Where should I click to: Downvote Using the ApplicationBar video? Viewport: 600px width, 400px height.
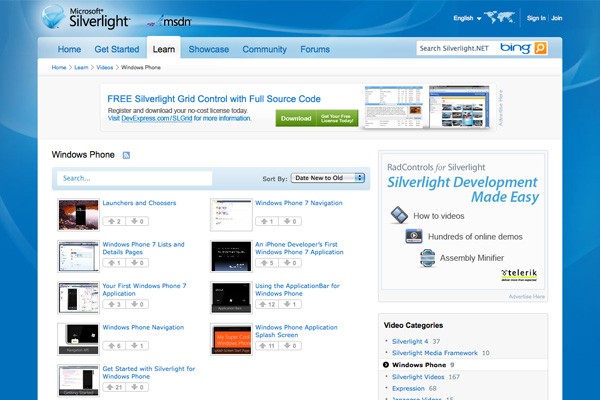coord(290,304)
